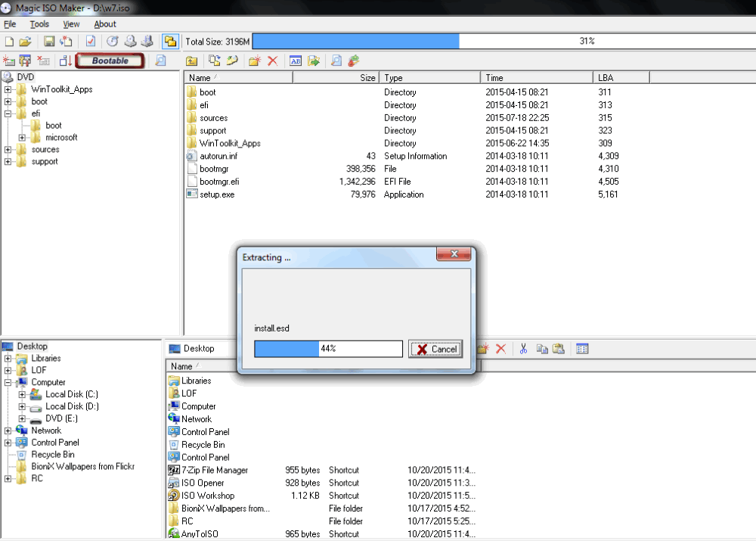Click the up-one-folder icon above the file list
The image size is (756, 541).
[x=192, y=61]
